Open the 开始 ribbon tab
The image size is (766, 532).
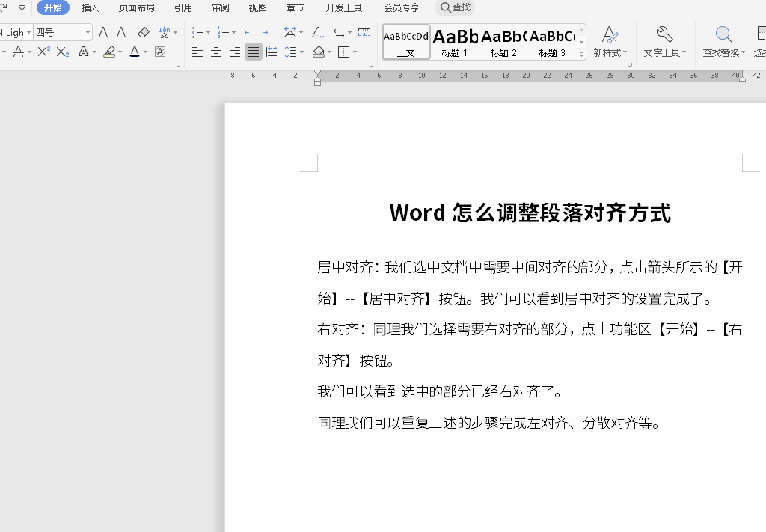[x=53, y=7]
